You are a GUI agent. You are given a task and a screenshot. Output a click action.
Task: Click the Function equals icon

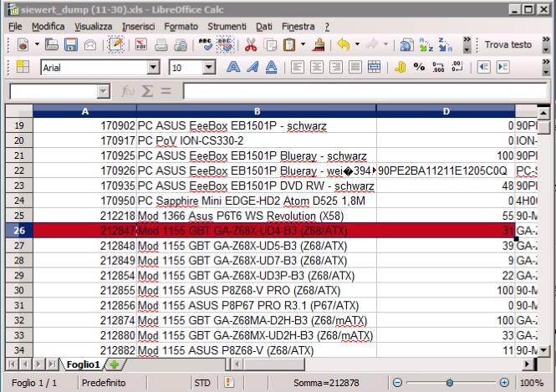166,91
